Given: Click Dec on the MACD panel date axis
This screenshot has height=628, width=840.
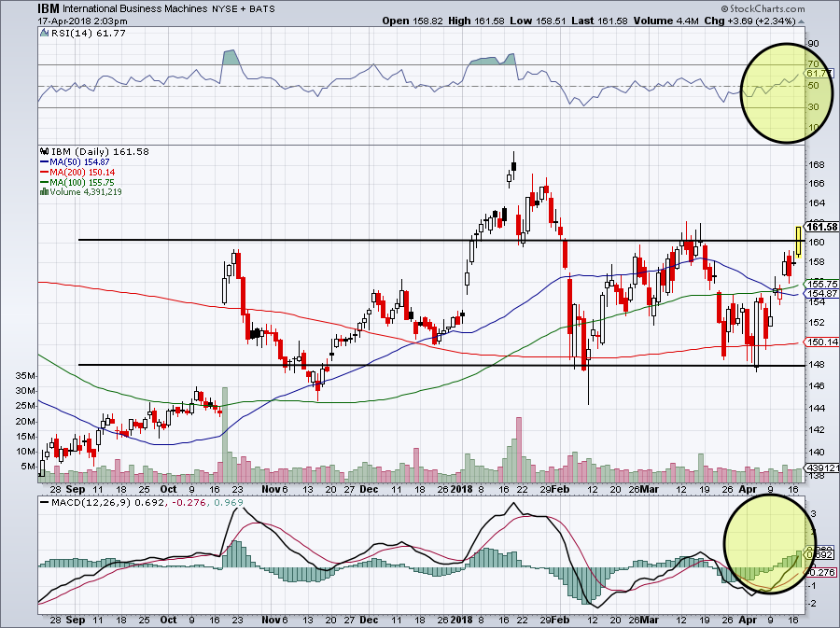Looking at the screenshot, I should click(x=369, y=620).
